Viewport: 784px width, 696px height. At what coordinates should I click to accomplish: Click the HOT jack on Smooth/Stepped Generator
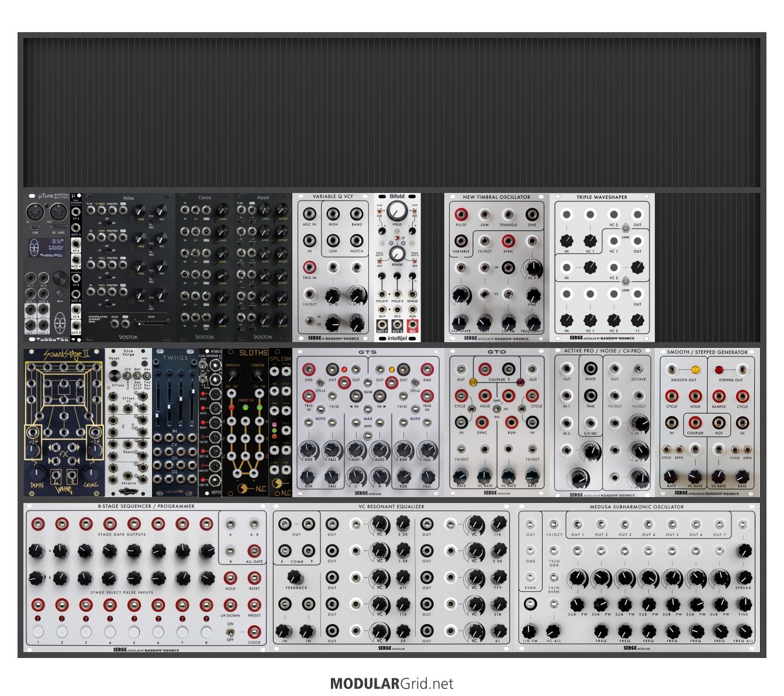tap(719, 422)
